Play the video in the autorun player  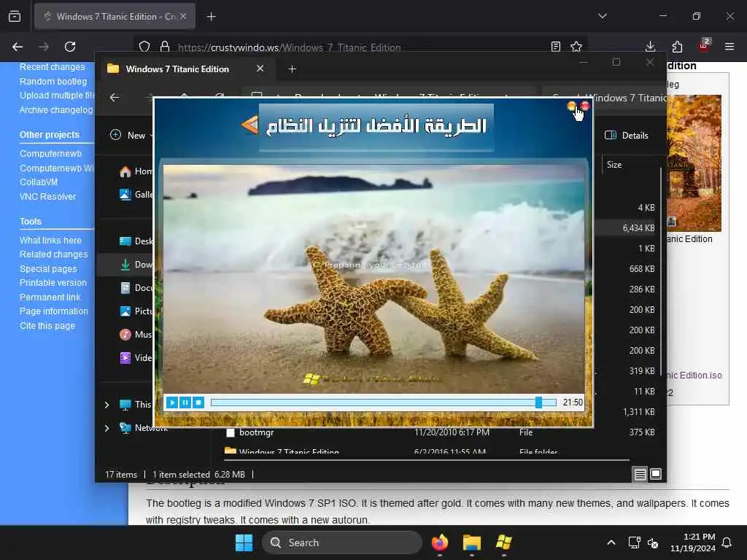coord(172,402)
